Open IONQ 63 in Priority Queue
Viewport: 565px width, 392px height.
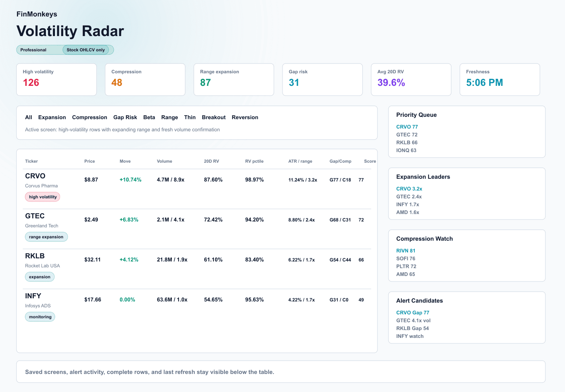[406, 150]
